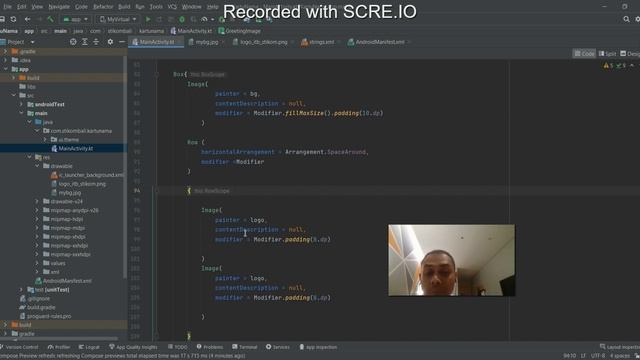This screenshot has width=640, height=360.
Task: Open App Quality Insights tool window
Action: pos(133,347)
